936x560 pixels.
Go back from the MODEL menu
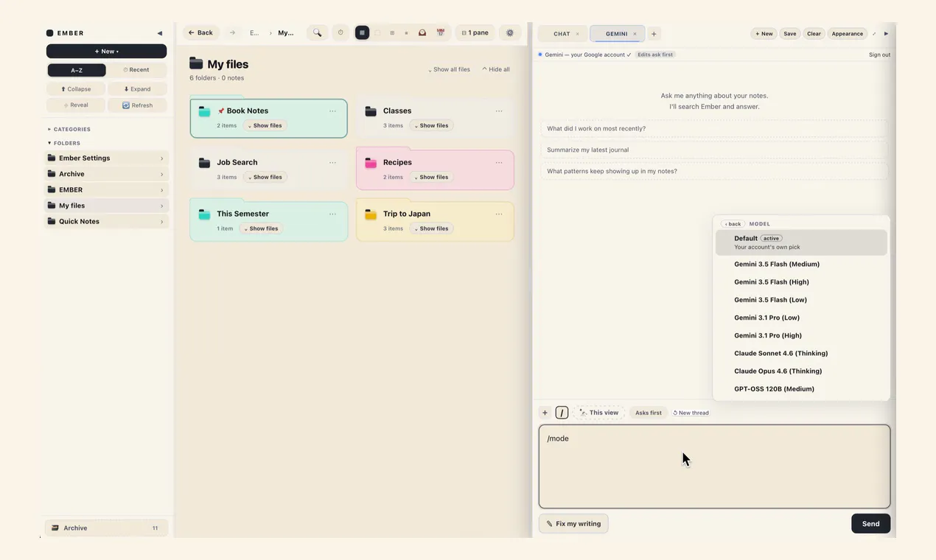733,224
